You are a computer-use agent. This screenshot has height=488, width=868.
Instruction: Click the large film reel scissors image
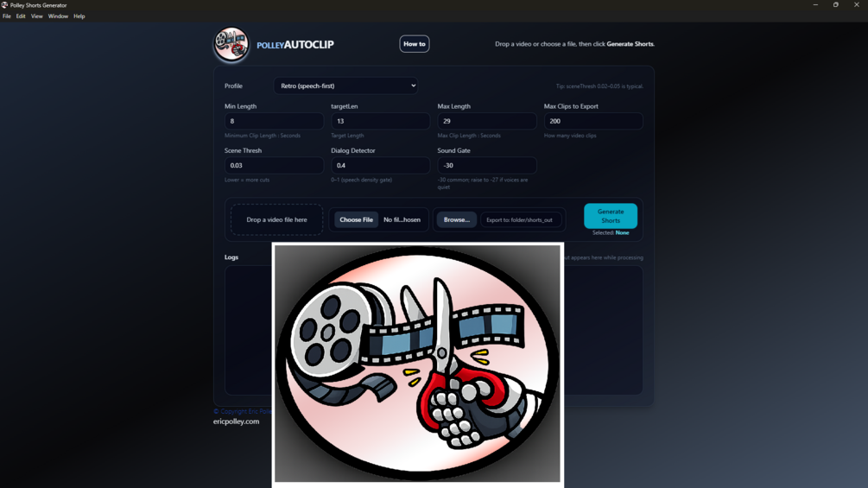(418, 364)
